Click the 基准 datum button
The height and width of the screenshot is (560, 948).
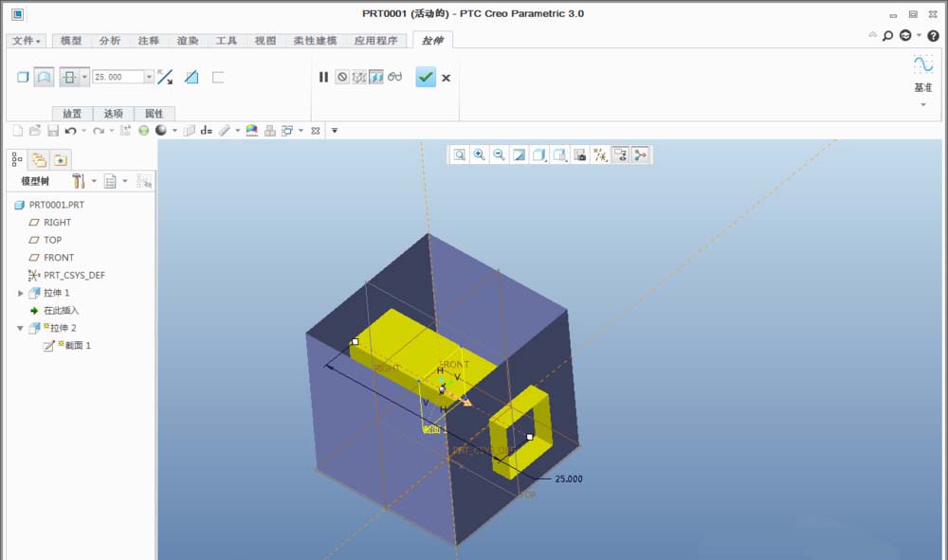922,74
